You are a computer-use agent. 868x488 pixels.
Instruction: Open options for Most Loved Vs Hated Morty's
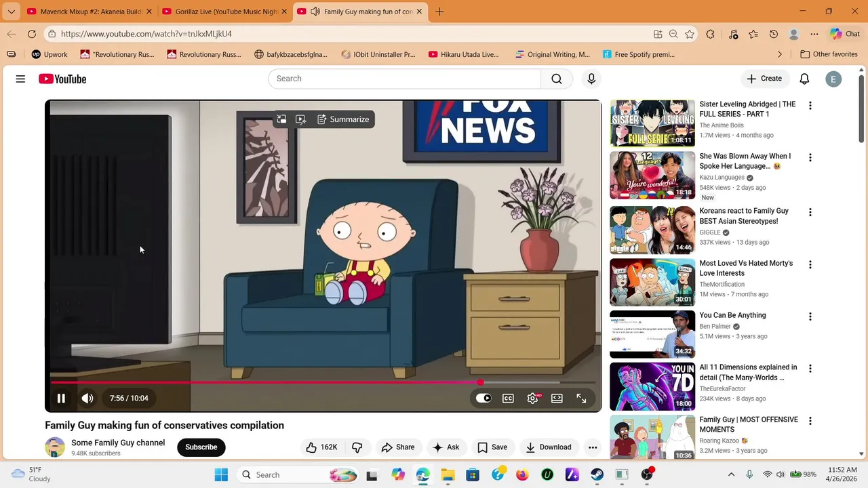(x=810, y=265)
